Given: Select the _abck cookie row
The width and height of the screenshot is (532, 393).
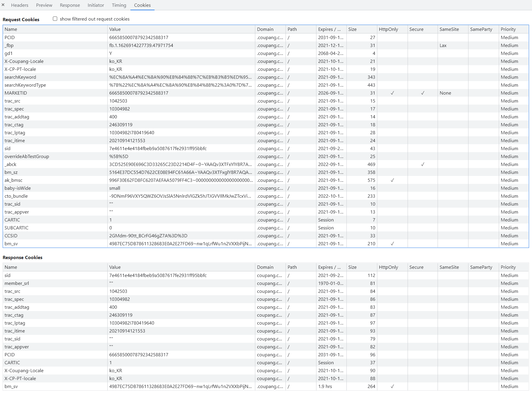Looking at the screenshot, I should pos(266,164).
